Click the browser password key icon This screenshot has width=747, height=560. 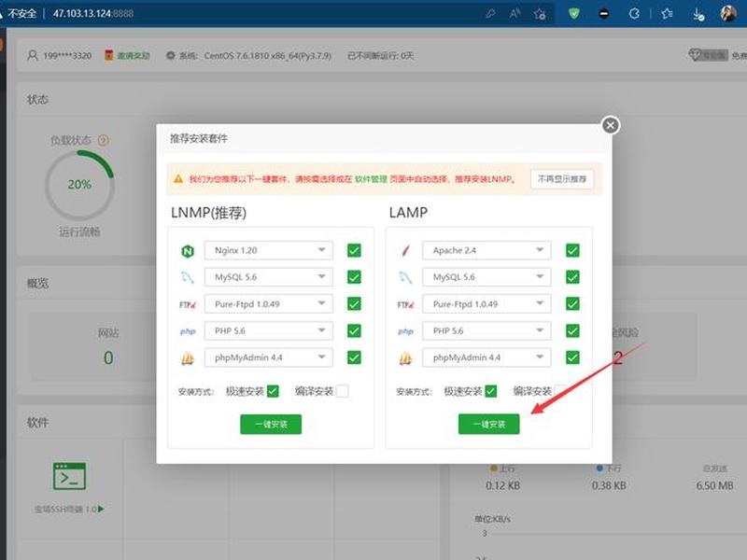coord(490,14)
